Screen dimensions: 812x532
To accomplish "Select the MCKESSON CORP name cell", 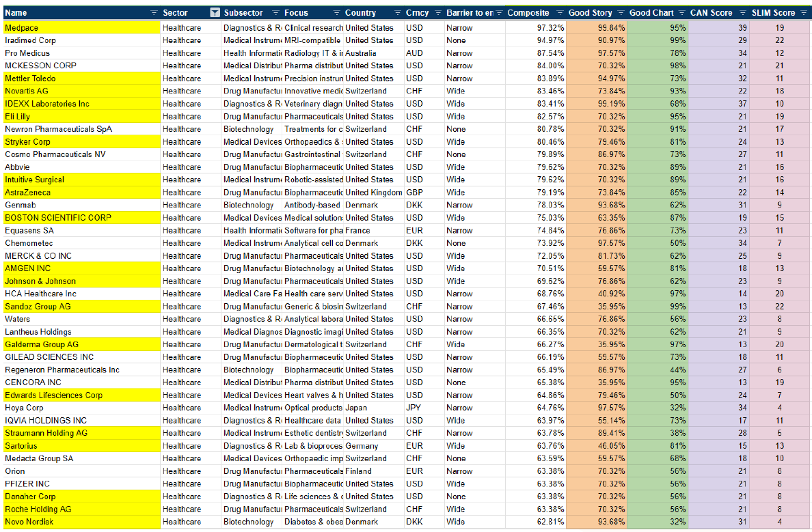I will pos(82,66).
